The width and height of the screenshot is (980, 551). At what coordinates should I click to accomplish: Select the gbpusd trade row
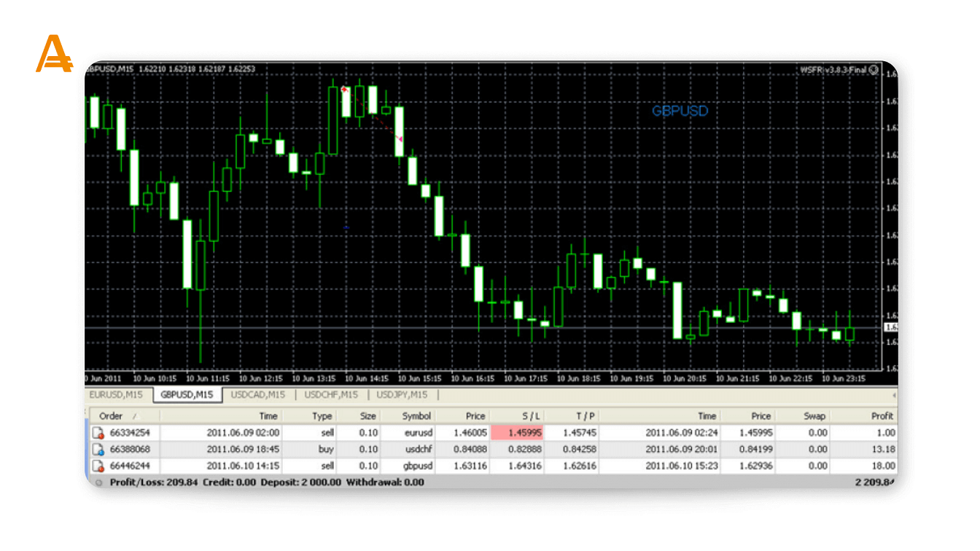416,466
